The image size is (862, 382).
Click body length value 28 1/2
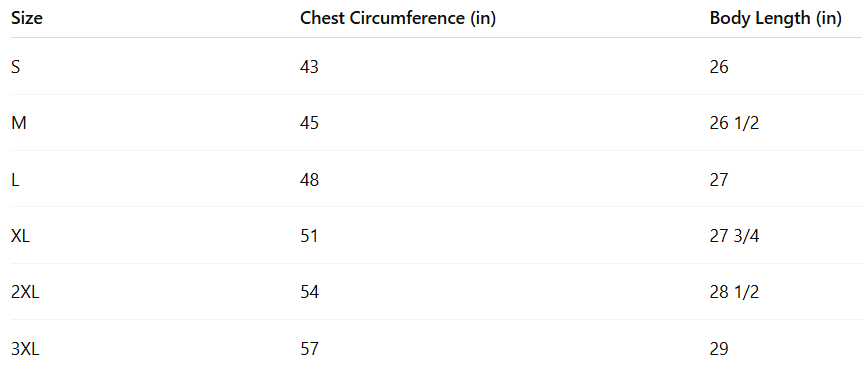pos(734,292)
